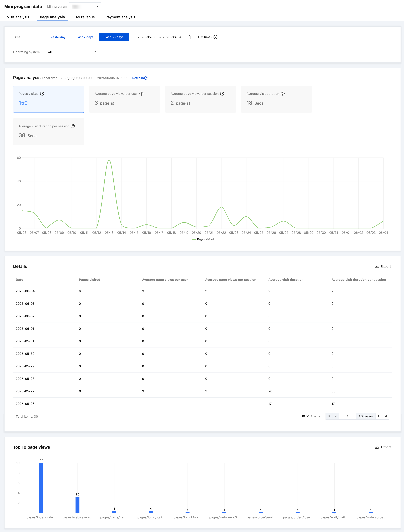Image resolution: width=404 pixels, height=532 pixels.
Task: Select the Last 7 days range
Action: point(85,37)
